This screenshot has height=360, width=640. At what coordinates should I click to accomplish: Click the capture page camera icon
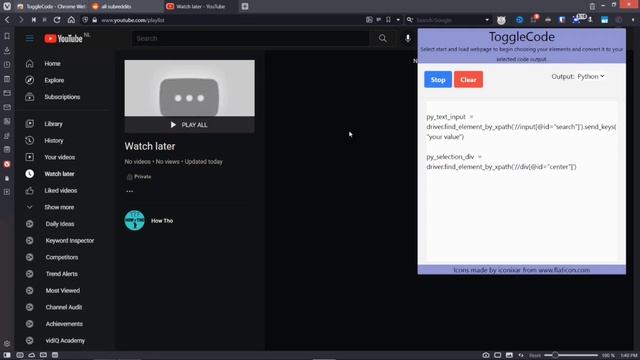pos(486,355)
